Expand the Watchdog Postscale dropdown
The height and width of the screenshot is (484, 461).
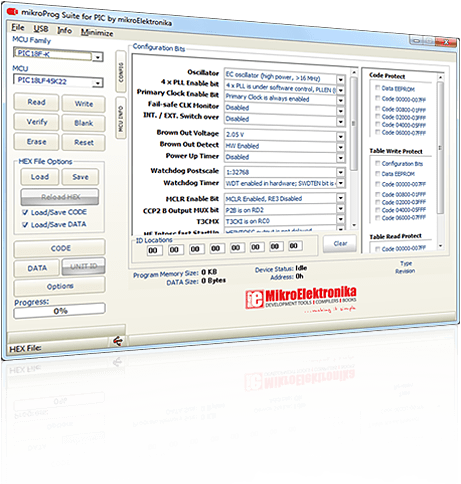(x=340, y=172)
